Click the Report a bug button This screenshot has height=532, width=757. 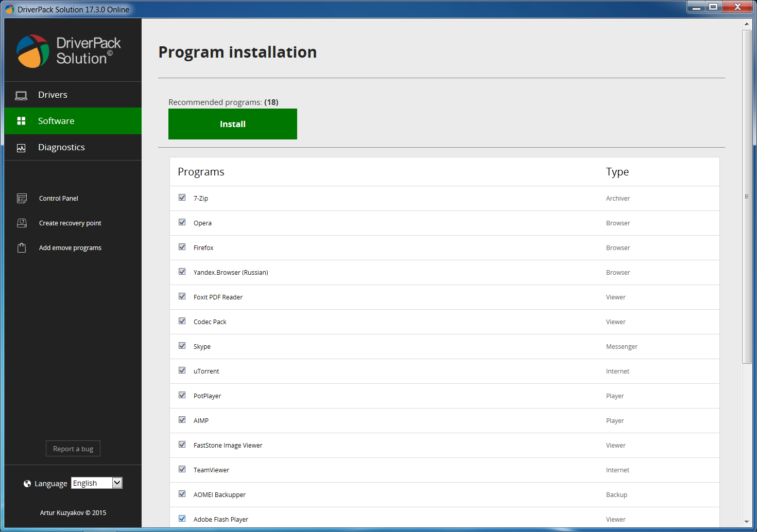click(x=73, y=448)
